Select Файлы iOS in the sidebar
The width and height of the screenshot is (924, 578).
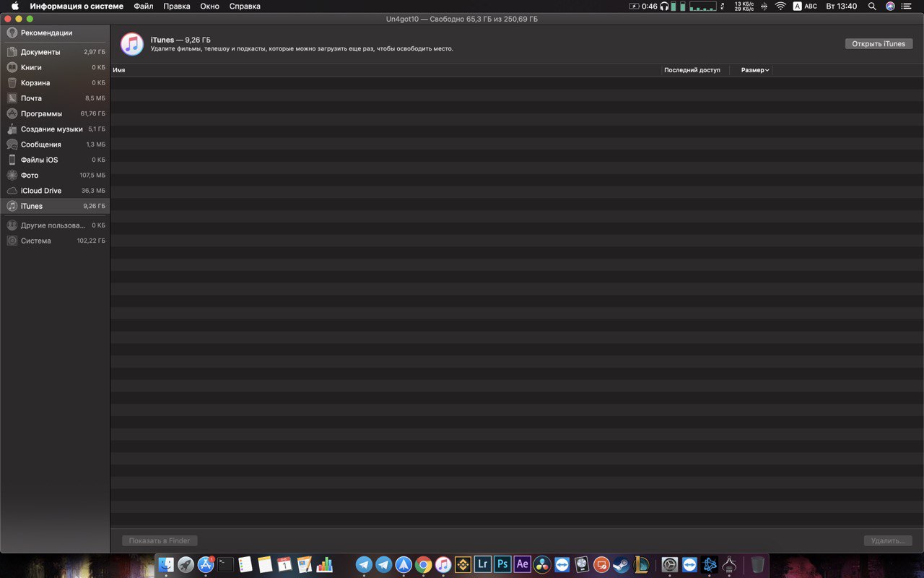click(55, 160)
